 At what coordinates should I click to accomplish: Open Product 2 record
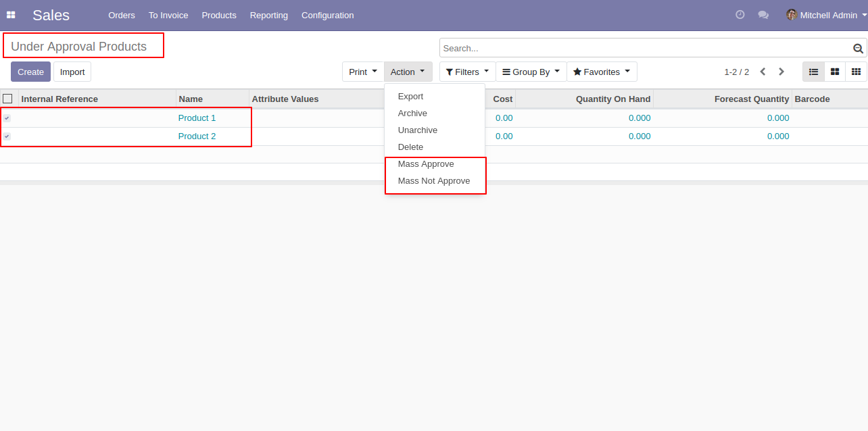coord(197,136)
